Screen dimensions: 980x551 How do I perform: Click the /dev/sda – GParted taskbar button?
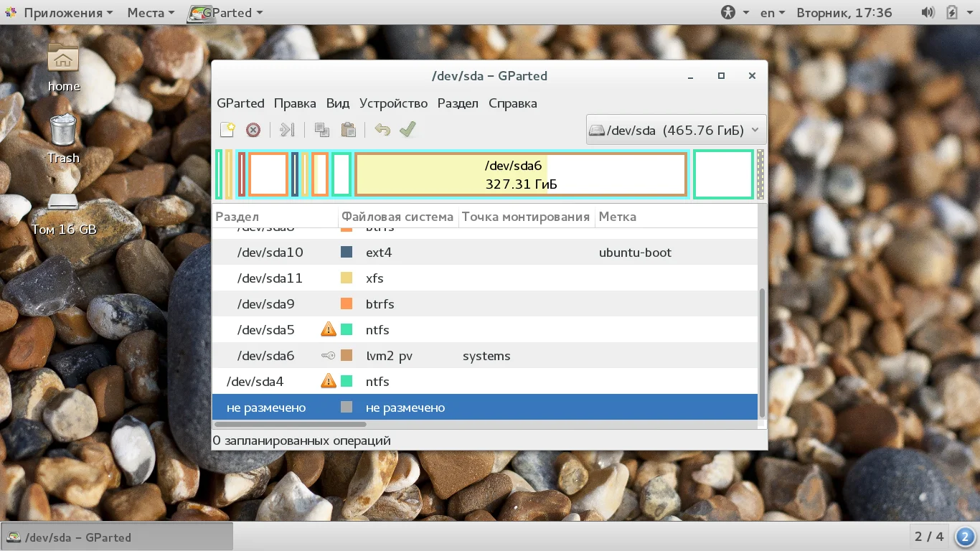(118, 537)
